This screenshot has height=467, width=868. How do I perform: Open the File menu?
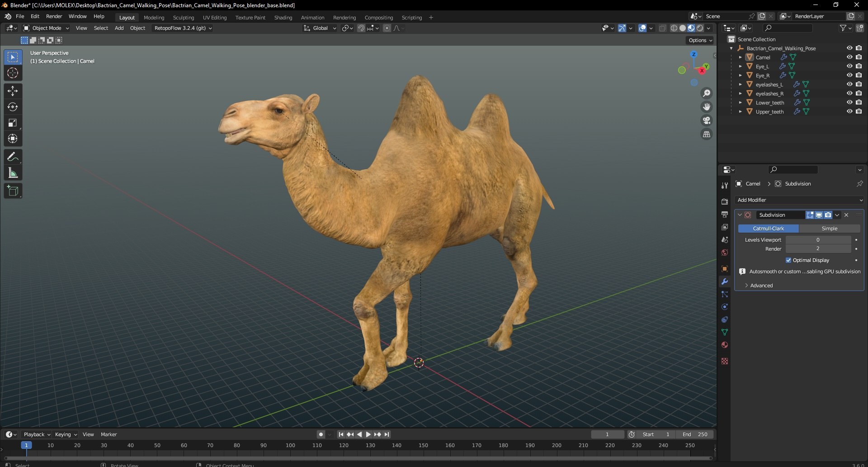(20, 16)
